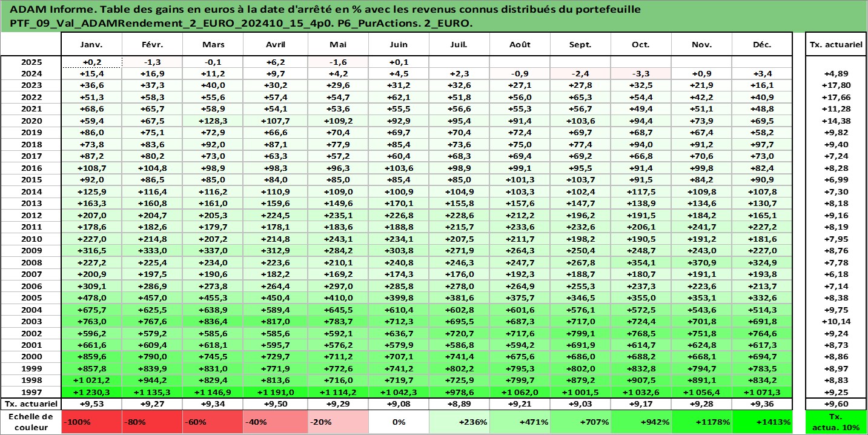868x435 pixels.
Task: Select the 2008 year row label
Action: point(31,262)
